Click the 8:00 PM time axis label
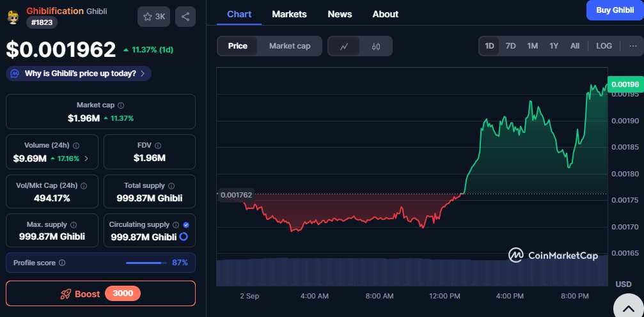Viewport: 644px width, 317px height. 575,296
